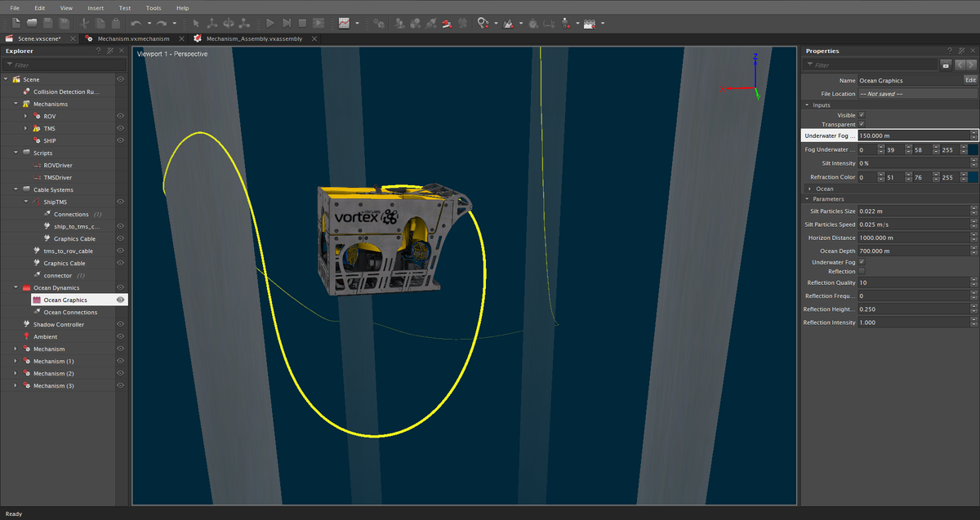
Task: Click the Undo icon in the toolbar
Action: (137, 23)
